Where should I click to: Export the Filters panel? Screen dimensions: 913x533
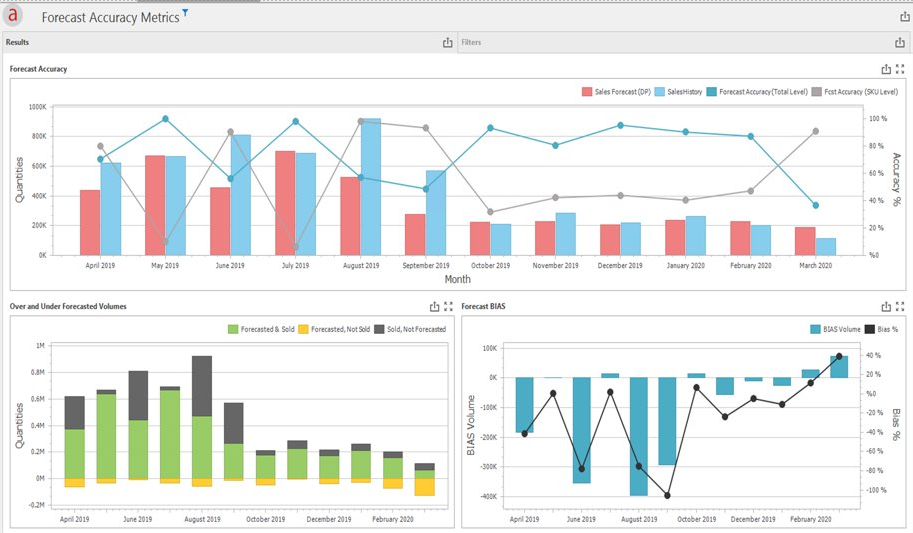click(900, 42)
